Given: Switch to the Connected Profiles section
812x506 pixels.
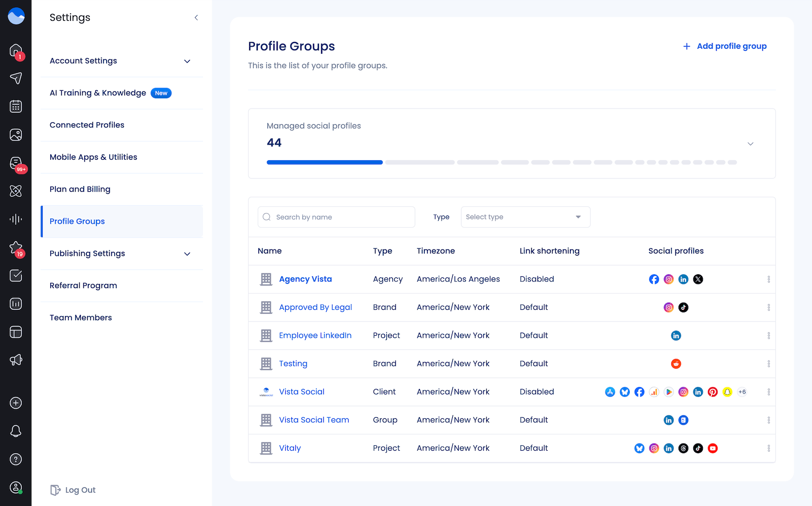Looking at the screenshot, I should tap(87, 125).
